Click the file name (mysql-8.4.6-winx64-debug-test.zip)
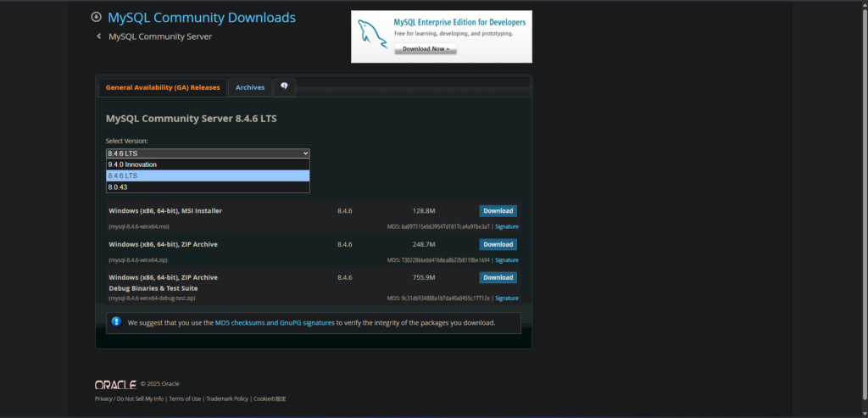868x418 pixels. coord(152,298)
